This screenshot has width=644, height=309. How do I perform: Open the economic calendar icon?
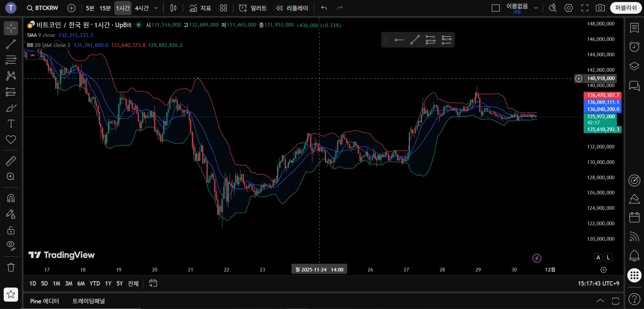pyautogui.click(x=634, y=217)
